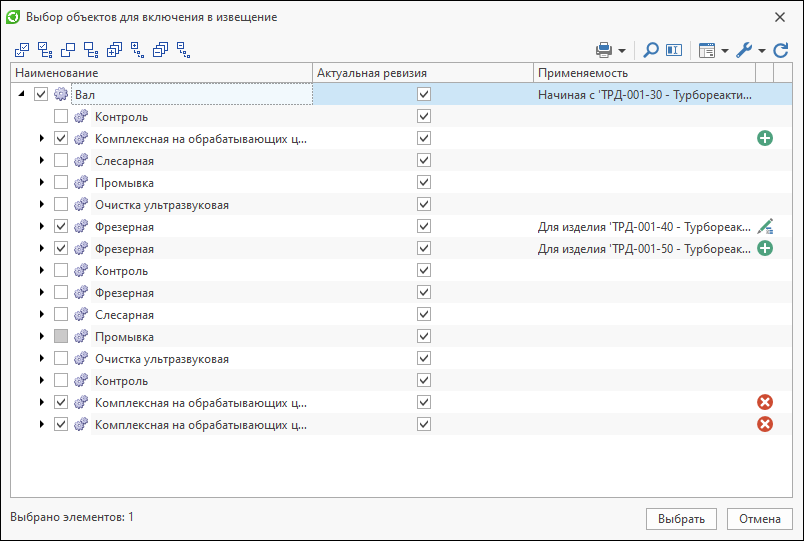
Task: Click the wrench settings icon
Action: tap(743, 50)
